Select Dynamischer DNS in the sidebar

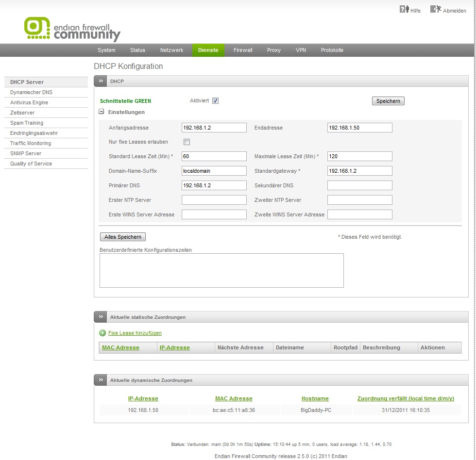31,92
